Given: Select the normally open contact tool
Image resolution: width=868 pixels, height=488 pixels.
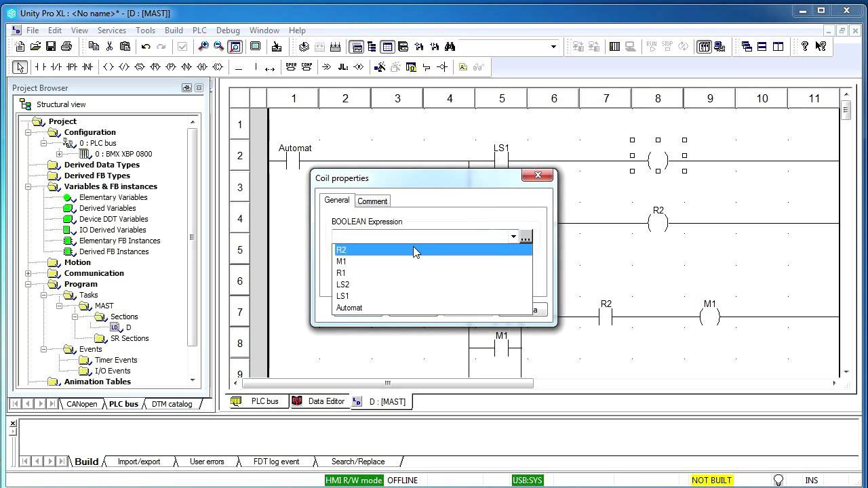Looking at the screenshot, I should [x=40, y=67].
